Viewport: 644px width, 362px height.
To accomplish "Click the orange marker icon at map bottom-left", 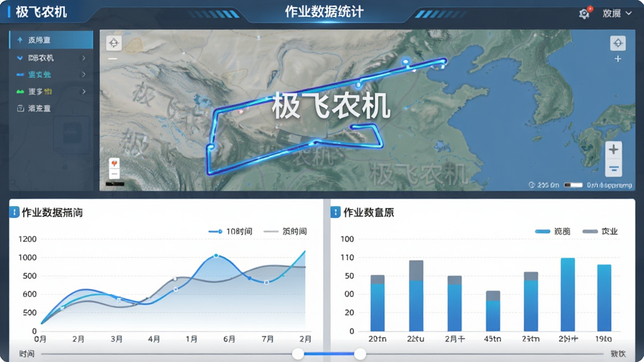I will pos(114,163).
